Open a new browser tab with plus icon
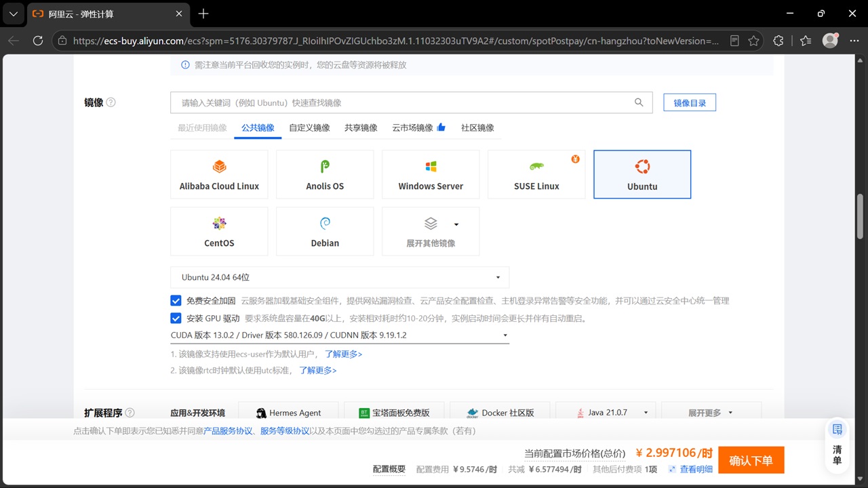The image size is (868, 488). click(203, 14)
